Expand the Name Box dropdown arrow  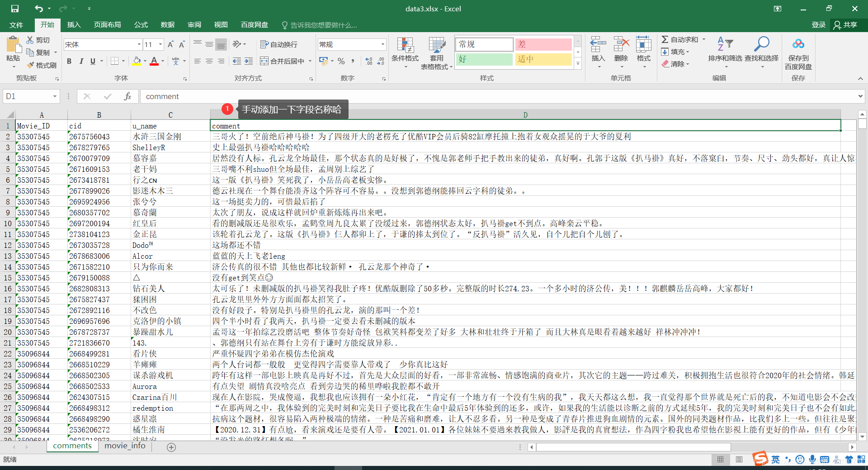55,96
